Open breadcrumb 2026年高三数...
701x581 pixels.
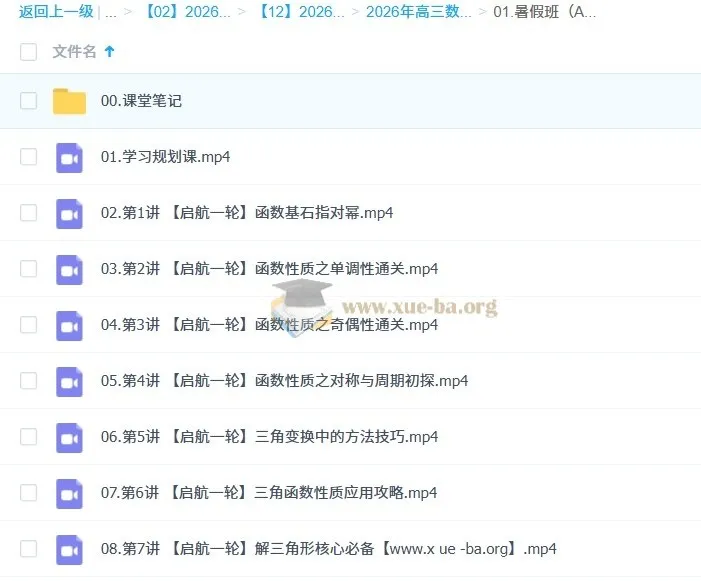pyautogui.click(x=418, y=12)
